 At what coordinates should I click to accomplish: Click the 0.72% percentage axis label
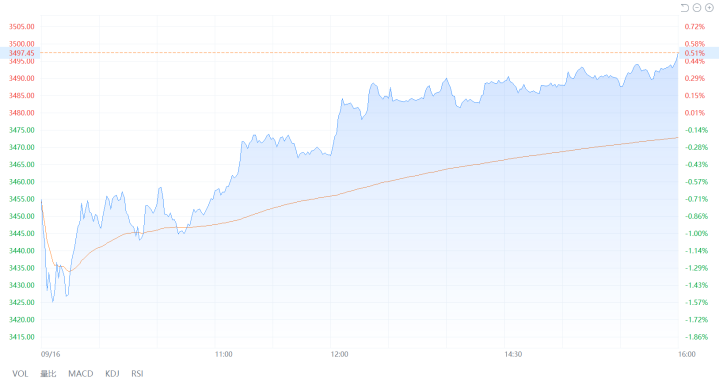tap(695, 27)
